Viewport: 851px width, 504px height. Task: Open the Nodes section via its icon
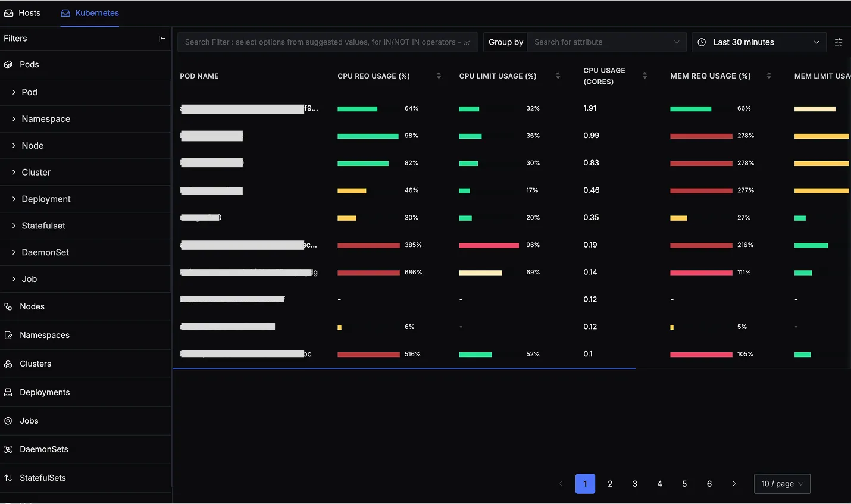point(8,306)
